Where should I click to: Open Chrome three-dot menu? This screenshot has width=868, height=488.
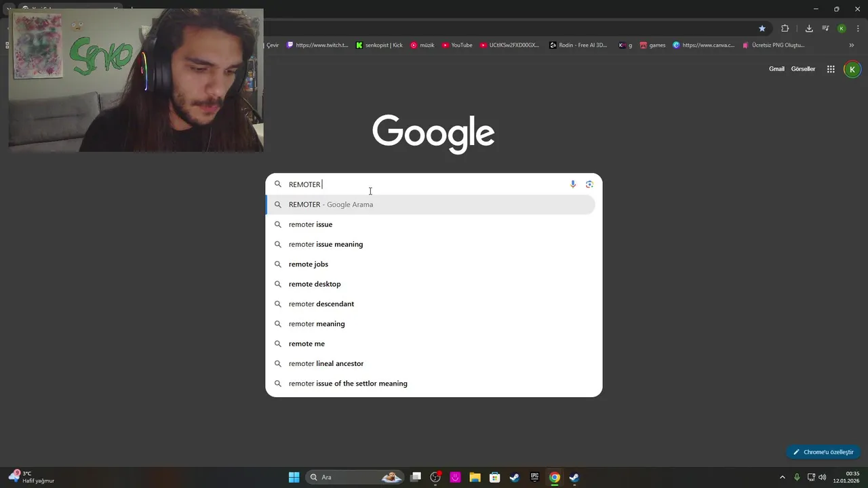[857, 28]
